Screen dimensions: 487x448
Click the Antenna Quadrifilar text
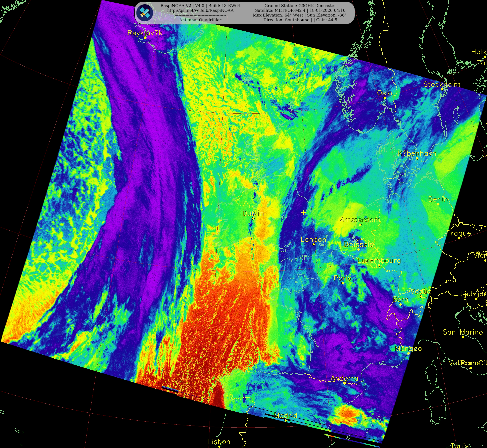(200, 20)
